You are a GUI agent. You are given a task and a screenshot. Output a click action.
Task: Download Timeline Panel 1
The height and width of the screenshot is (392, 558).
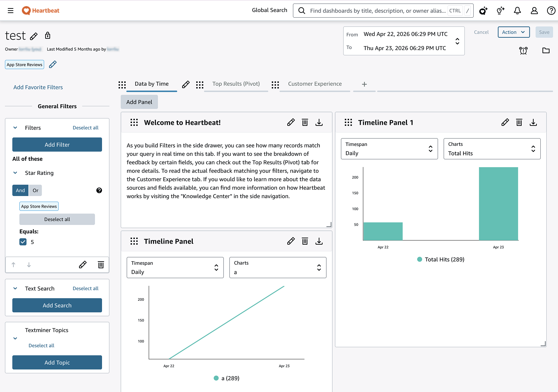point(533,122)
